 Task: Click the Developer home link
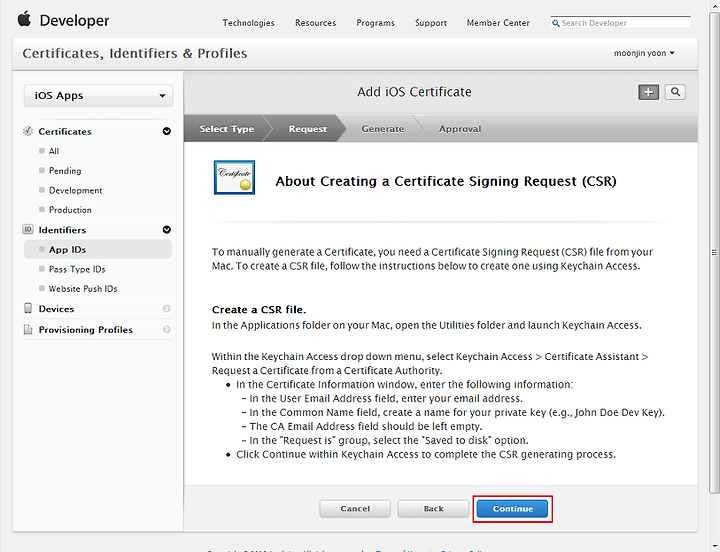point(74,21)
